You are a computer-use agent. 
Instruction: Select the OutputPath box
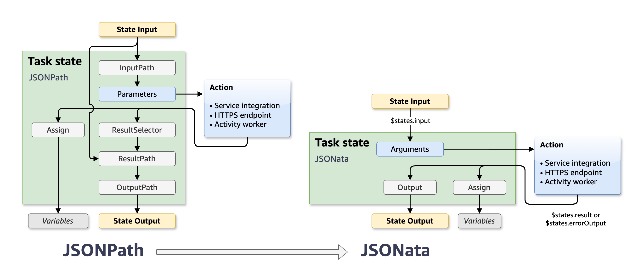[x=137, y=187]
